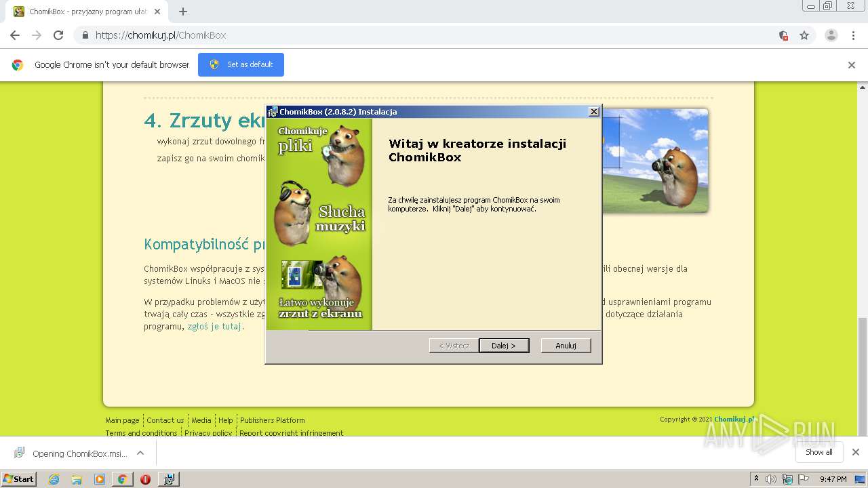Open Opera taskbar icon
The width and height of the screenshot is (868, 488).
click(x=145, y=479)
